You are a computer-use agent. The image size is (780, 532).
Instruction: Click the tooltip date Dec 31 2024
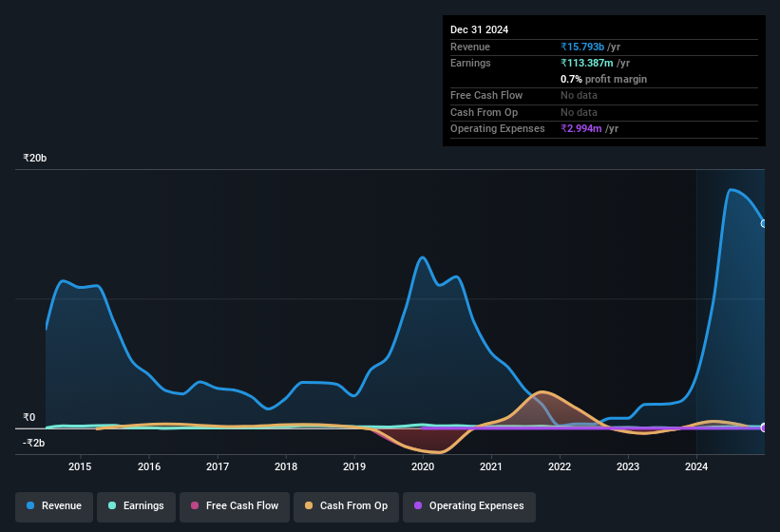click(x=479, y=29)
